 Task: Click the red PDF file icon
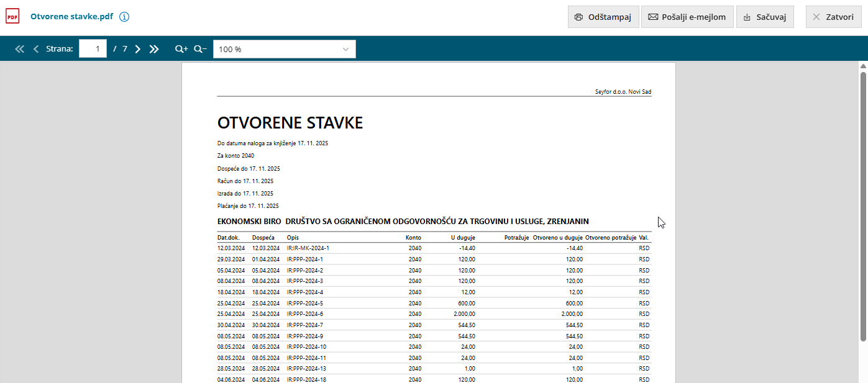[12, 17]
